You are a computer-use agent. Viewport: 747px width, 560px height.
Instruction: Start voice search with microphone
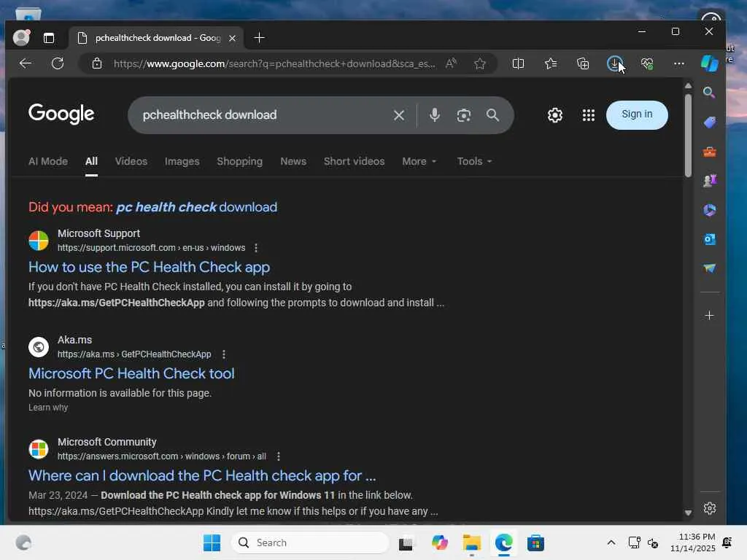pos(434,114)
